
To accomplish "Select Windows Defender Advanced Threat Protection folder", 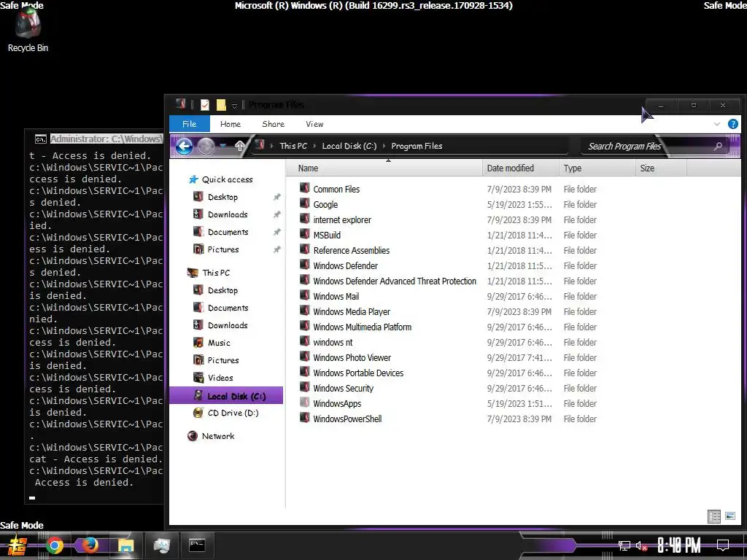I will [x=395, y=281].
